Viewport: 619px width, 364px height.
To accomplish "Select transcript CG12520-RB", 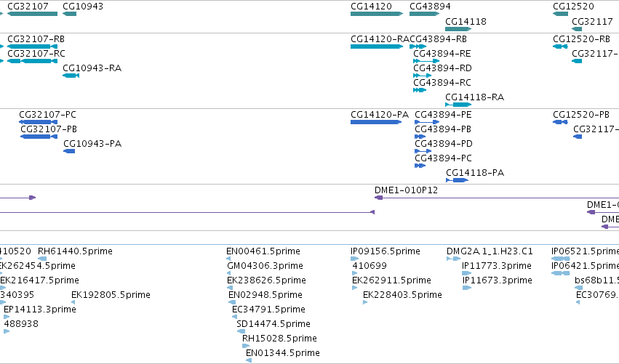I will [x=560, y=46].
